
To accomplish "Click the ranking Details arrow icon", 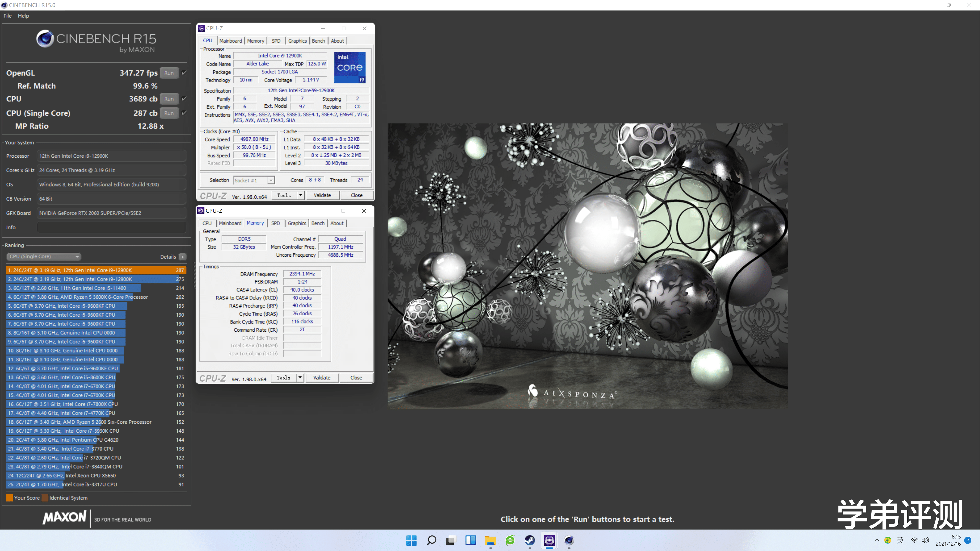I will click(x=183, y=257).
